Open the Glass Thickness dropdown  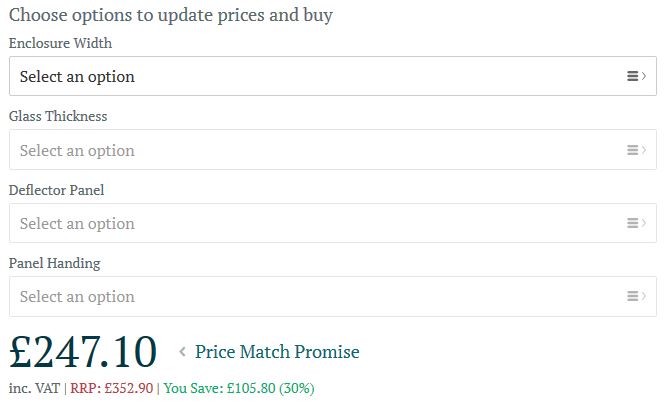click(333, 150)
